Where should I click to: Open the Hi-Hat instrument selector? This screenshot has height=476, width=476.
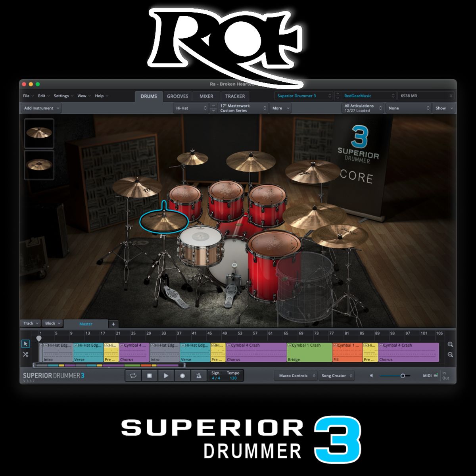pos(191,108)
